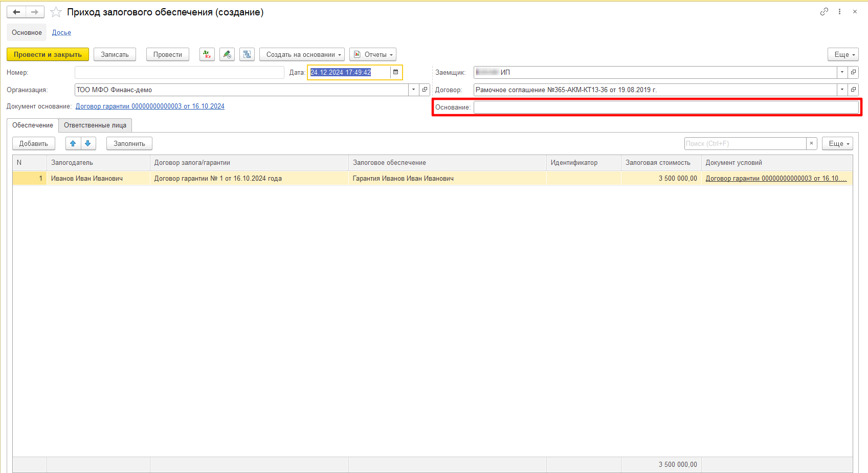Click the Залоговая стоимость column header

(x=661, y=162)
